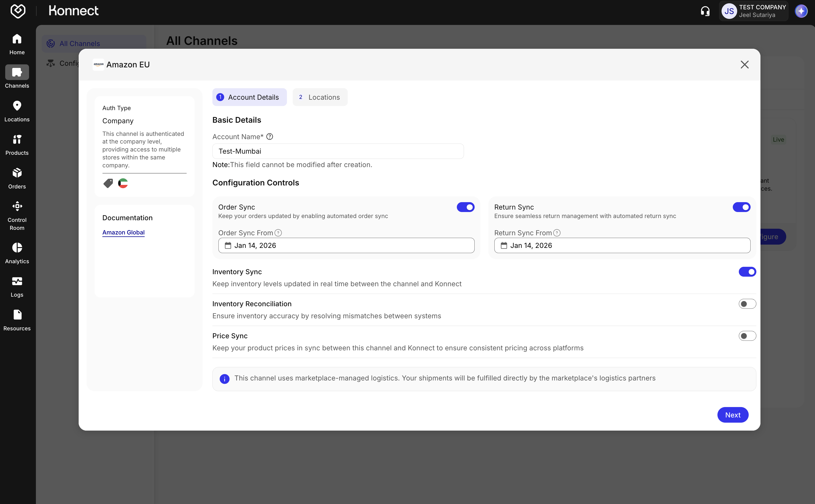Viewport: 815px width, 504px height.
Task: Open Order Sync From date picker
Action: 346,246
